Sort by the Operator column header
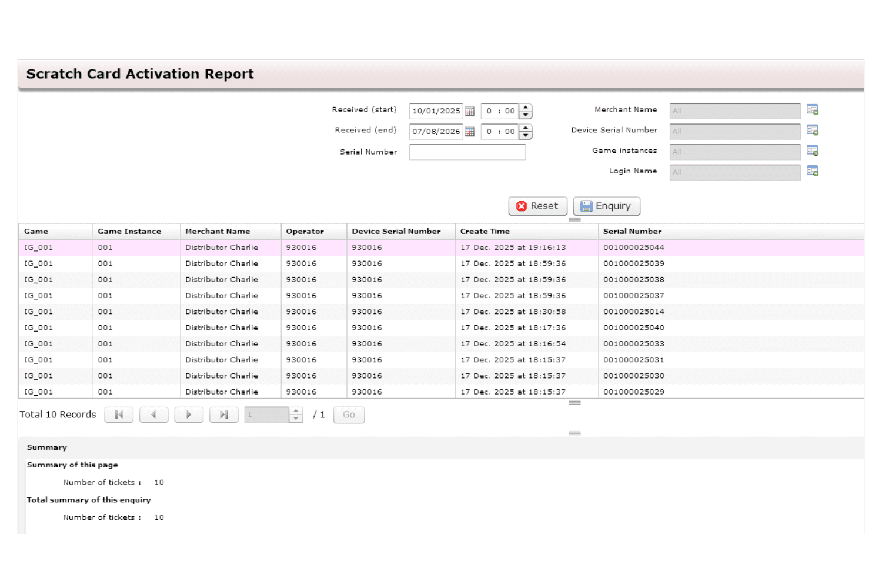Image resolution: width=882 pixels, height=588 pixels. pos(314,232)
